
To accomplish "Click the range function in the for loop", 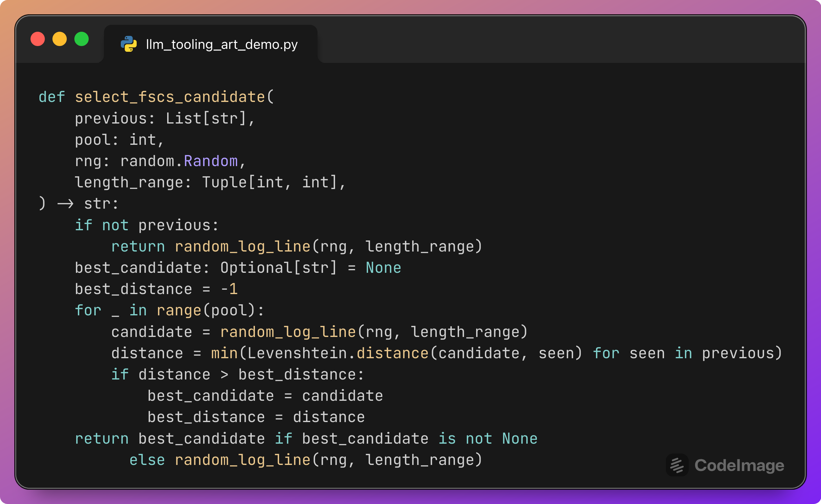I will (179, 310).
